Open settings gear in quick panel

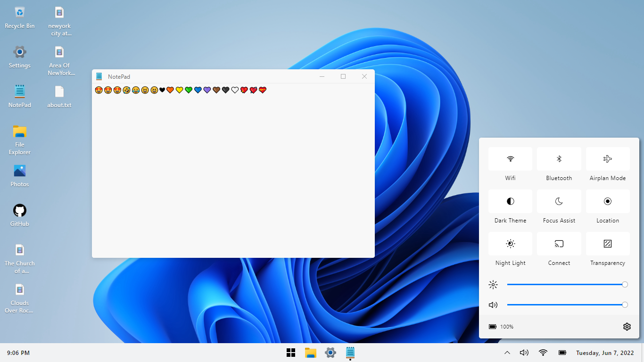[x=627, y=327]
